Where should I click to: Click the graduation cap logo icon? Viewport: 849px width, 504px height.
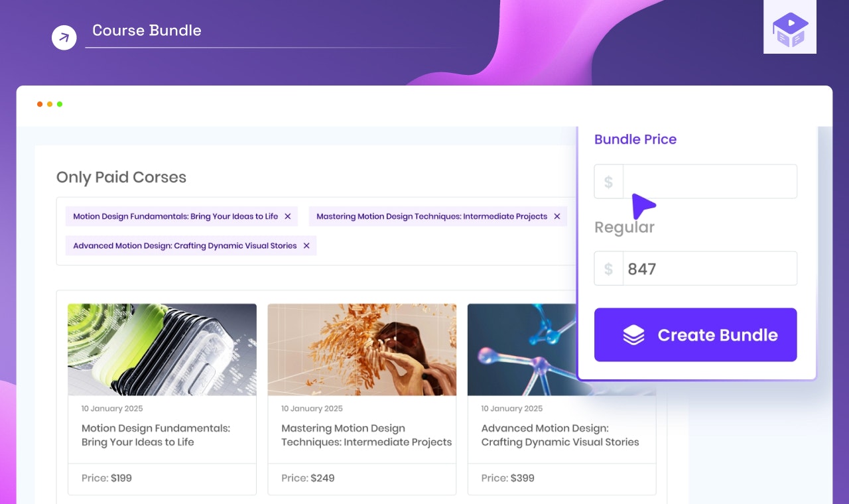790,31
